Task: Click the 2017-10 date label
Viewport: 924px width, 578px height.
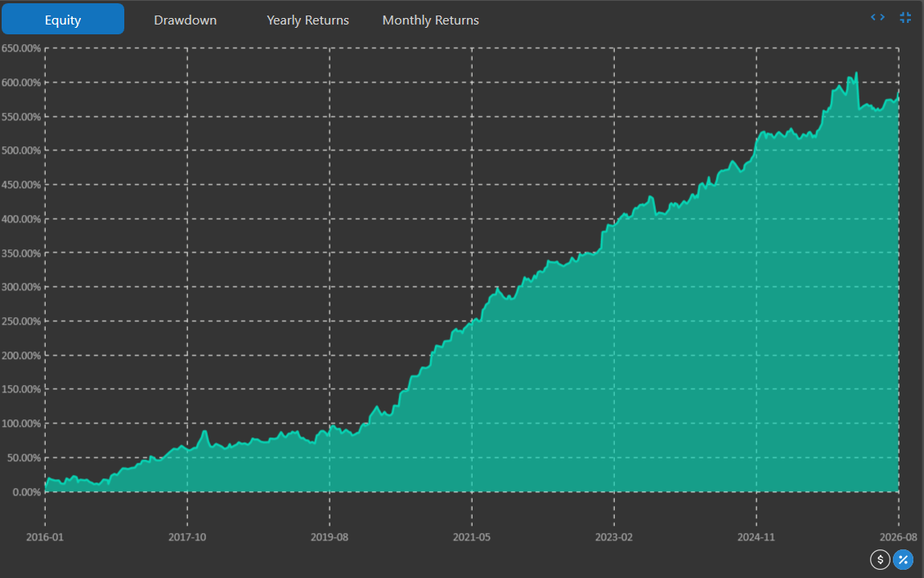Action: click(187, 537)
